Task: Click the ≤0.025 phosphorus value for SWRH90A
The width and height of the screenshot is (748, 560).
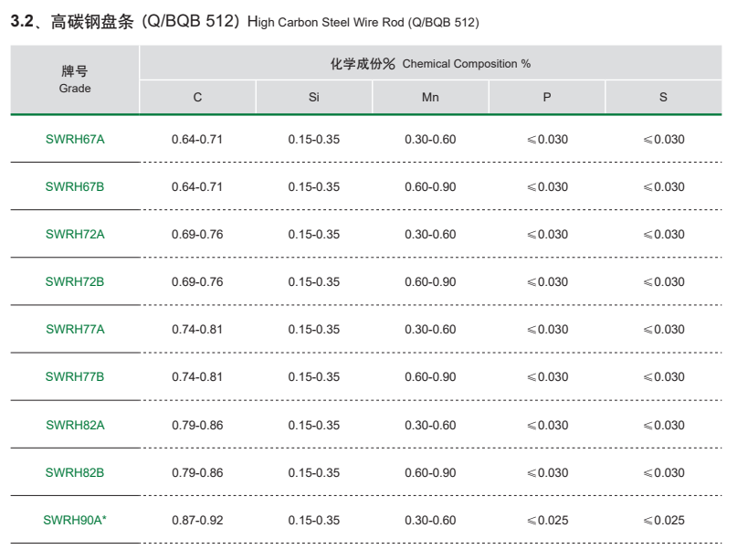Action: pos(547,521)
